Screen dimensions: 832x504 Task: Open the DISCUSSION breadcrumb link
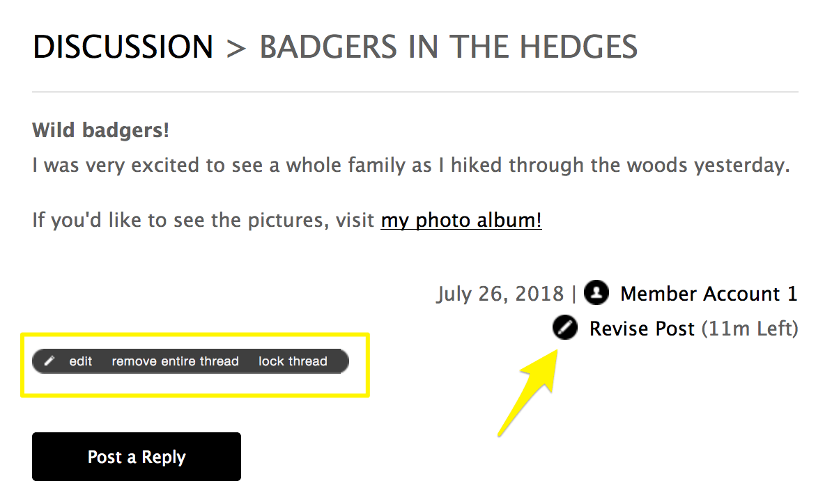pos(123,47)
